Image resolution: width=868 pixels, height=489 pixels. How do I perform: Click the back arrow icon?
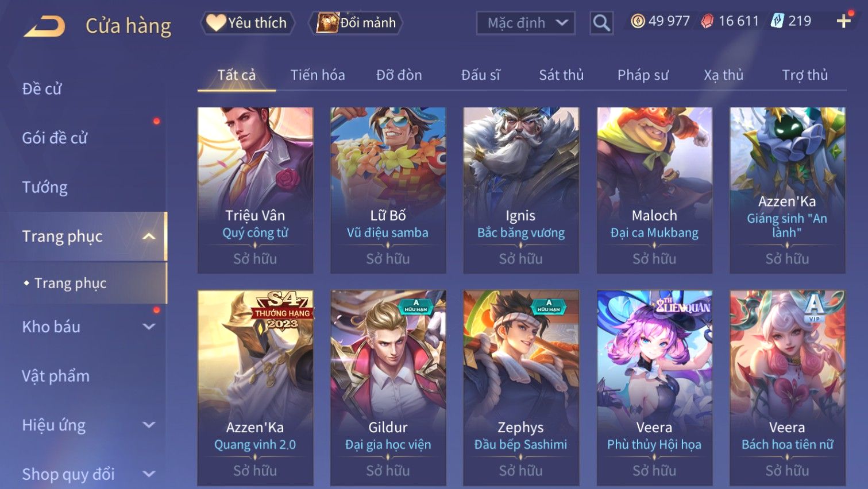click(x=44, y=26)
